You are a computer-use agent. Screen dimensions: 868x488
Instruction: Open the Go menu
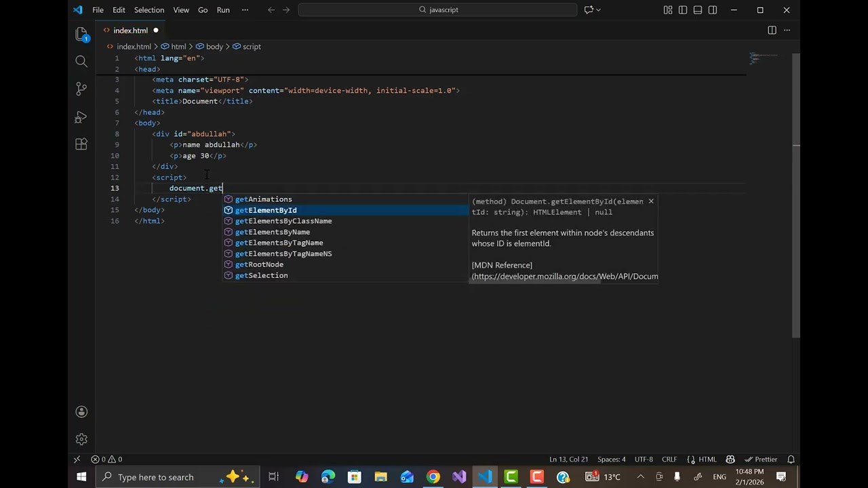click(x=203, y=10)
